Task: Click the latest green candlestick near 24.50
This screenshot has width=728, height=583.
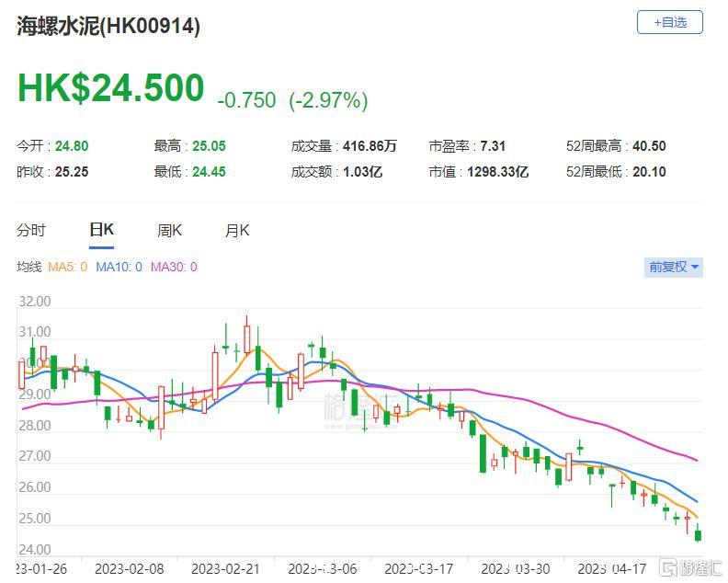Action: 698,535
